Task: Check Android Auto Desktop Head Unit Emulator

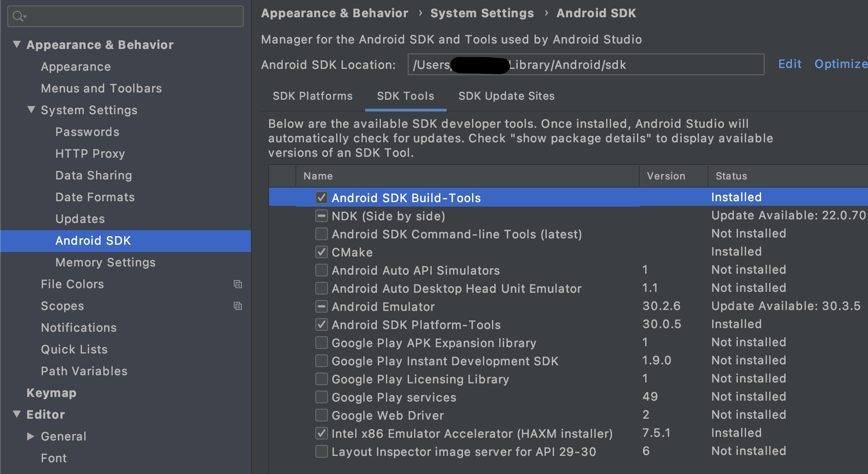Action: pos(322,288)
